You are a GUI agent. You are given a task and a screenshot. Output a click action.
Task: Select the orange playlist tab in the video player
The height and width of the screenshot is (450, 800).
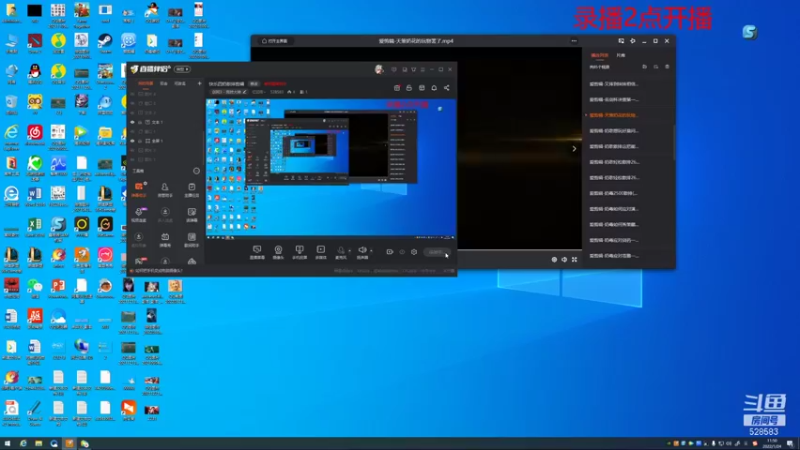click(599, 55)
